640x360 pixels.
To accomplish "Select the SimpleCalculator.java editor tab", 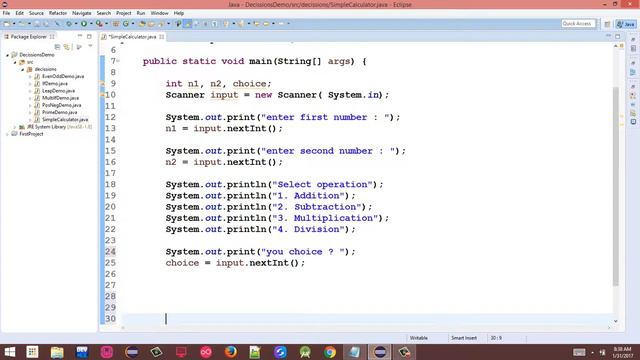I will pos(132,37).
